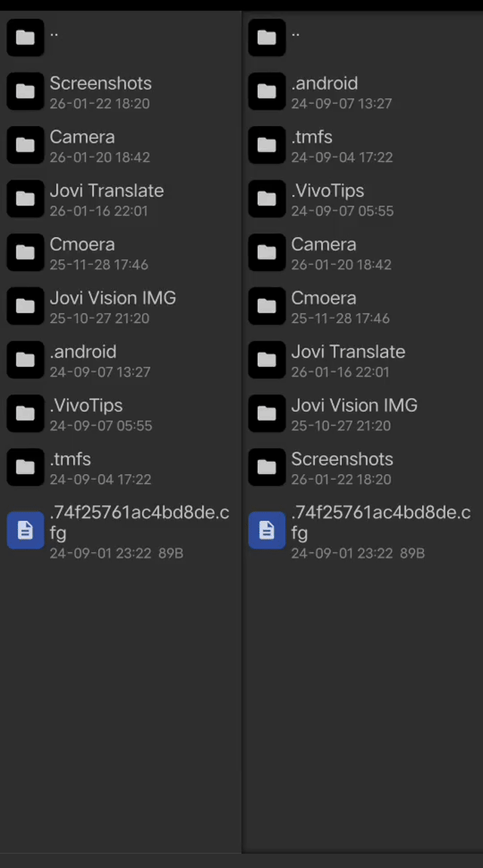The width and height of the screenshot is (483, 868).
Task: Open the .cfg document icon in left pane
Action: coord(26,531)
